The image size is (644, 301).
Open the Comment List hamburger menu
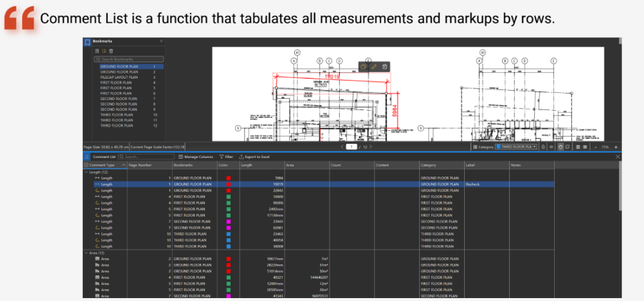pos(87,156)
